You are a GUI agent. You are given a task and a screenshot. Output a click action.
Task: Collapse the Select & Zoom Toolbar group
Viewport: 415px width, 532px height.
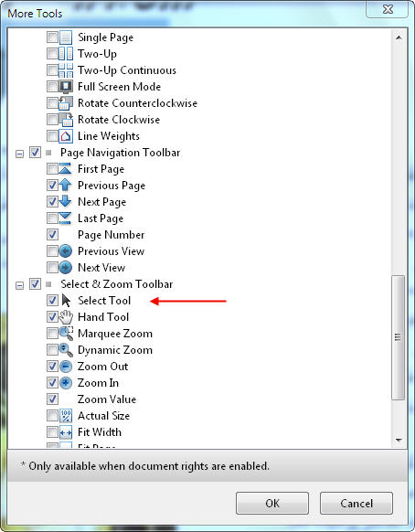(20, 285)
